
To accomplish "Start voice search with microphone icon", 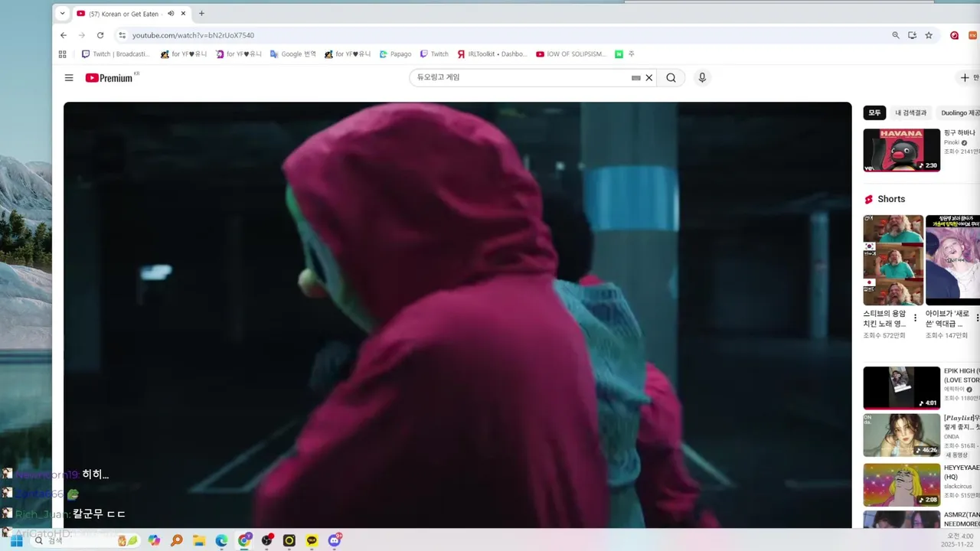I will (x=702, y=77).
